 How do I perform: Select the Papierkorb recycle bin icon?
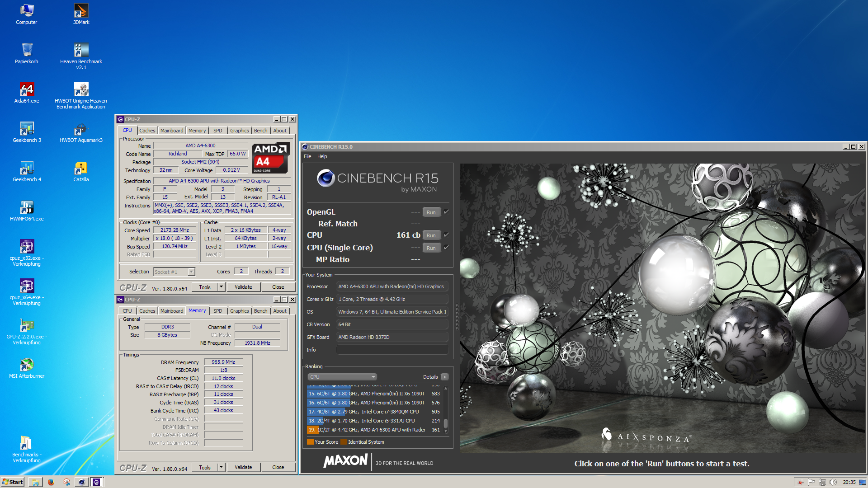[x=27, y=53]
